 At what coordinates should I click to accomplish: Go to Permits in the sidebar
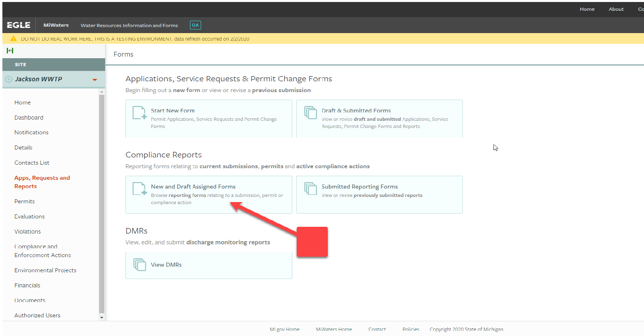25,201
